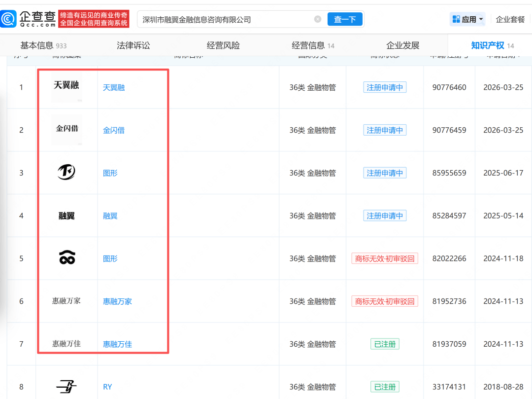Open the RY trademark name link
The image size is (532, 399).
(x=107, y=387)
